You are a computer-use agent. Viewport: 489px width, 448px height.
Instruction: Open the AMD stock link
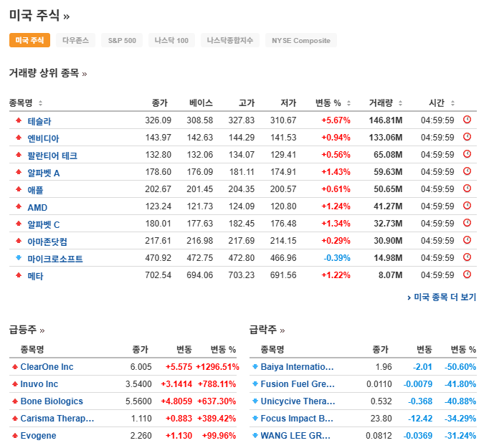37,207
